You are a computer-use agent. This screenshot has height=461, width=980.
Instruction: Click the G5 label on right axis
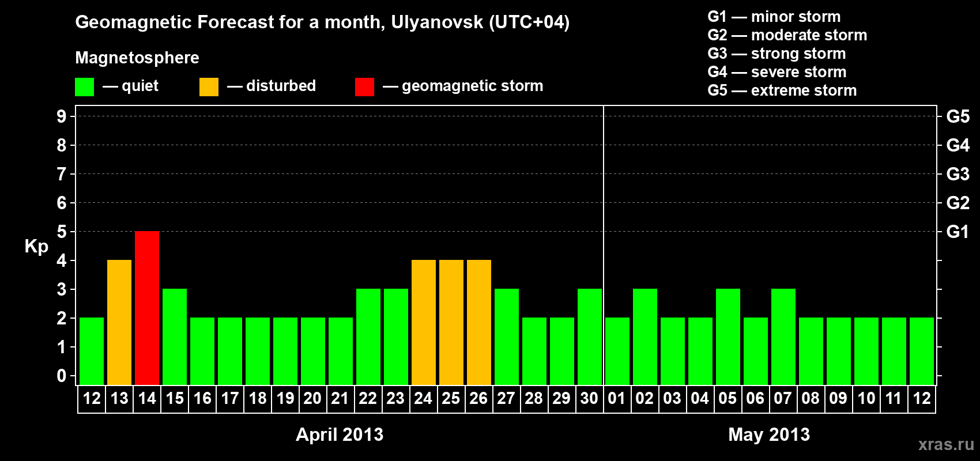(x=958, y=116)
